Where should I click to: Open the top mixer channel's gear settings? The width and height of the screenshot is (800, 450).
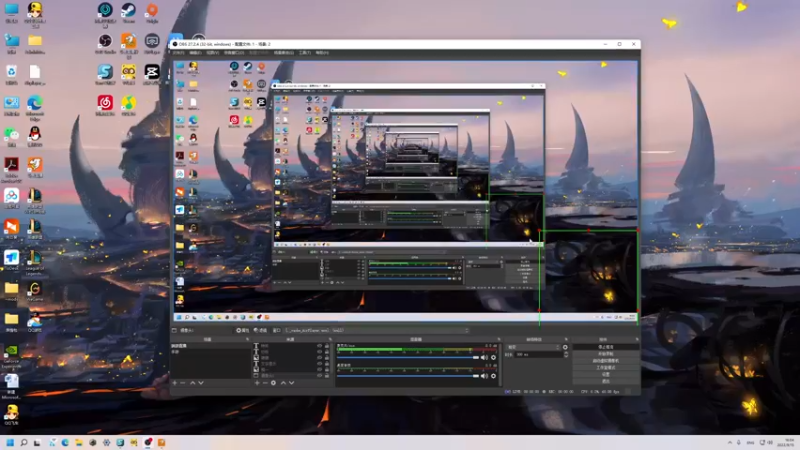pos(493,357)
